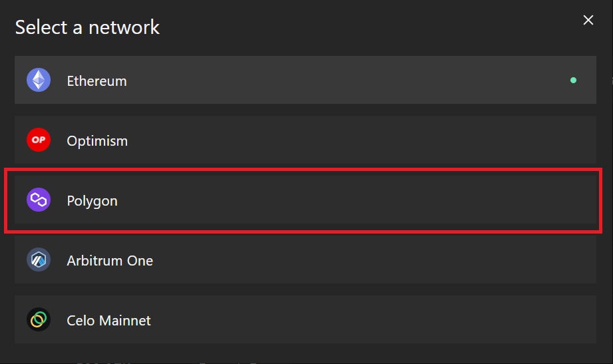Click the red highlight border around Polygon
613x364 pixels.
(303, 170)
